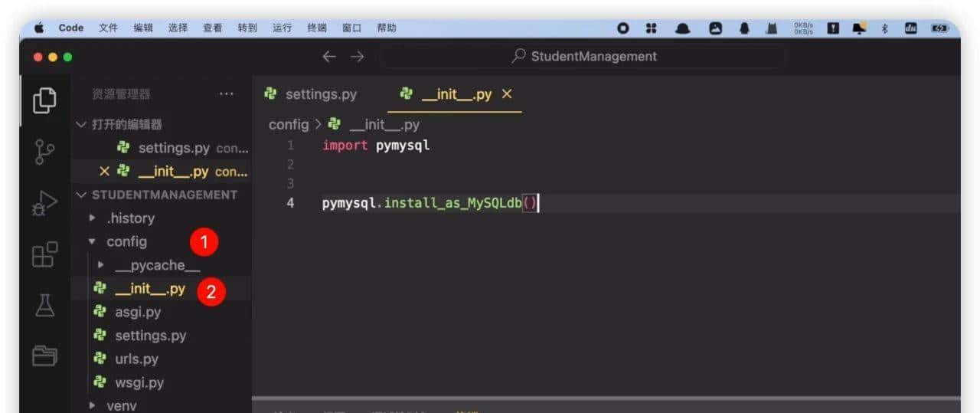Open the 帮助 menu

click(x=387, y=28)
